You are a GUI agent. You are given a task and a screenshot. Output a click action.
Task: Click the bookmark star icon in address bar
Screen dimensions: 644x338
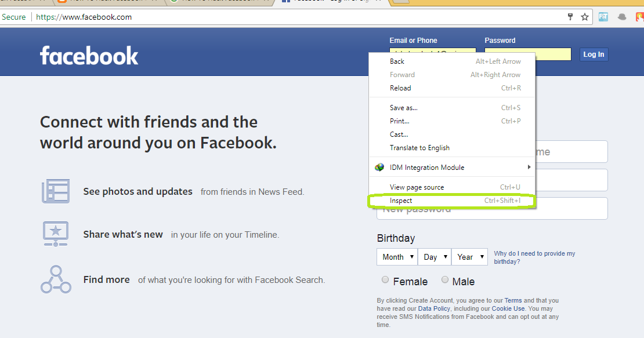585,17
